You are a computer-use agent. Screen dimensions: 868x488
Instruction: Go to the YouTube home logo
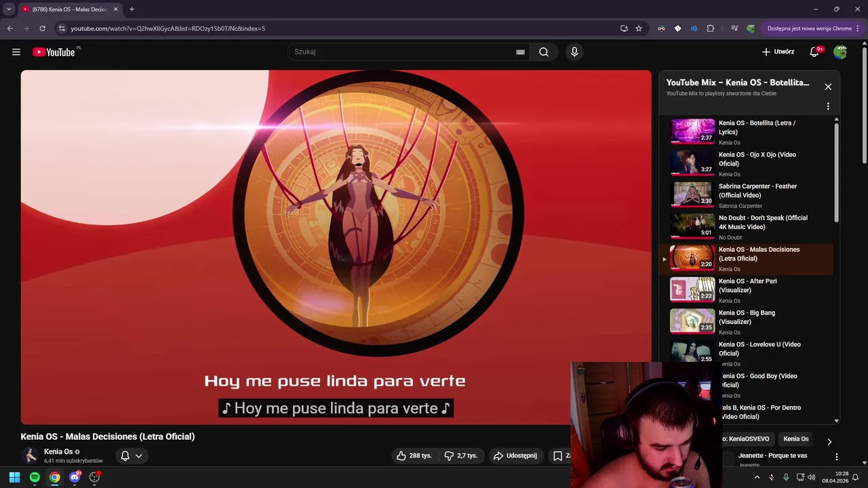tap(54, 52)
